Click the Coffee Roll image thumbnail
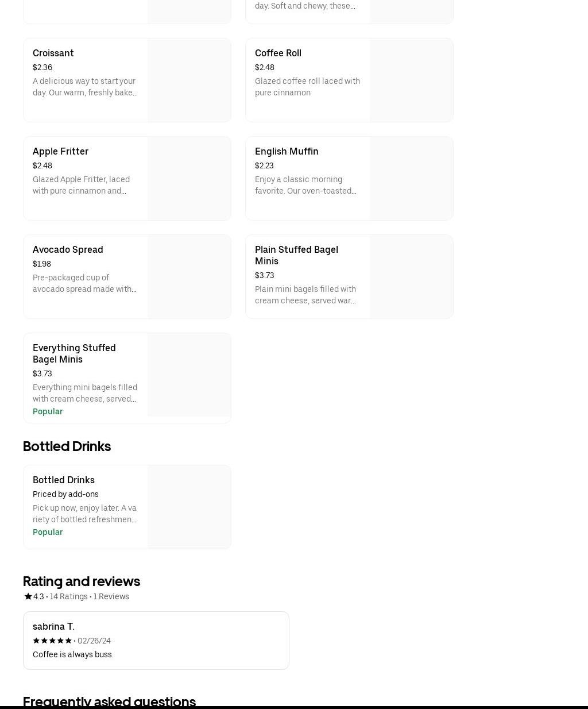This screenshot has height=709, width=588. coord(411,80)
